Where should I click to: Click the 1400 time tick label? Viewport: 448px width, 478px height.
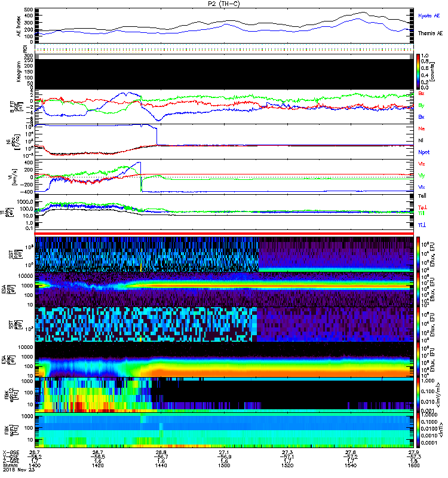[35, 465]
